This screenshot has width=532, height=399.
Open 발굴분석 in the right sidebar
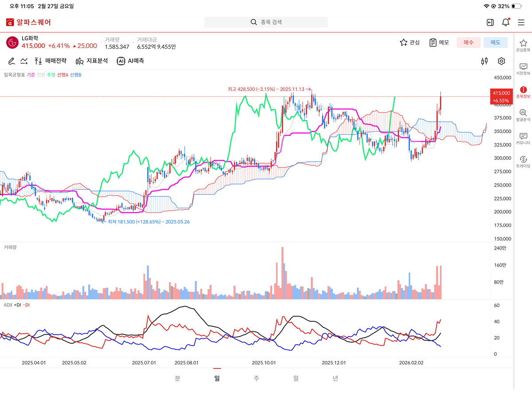pos(523,115)
